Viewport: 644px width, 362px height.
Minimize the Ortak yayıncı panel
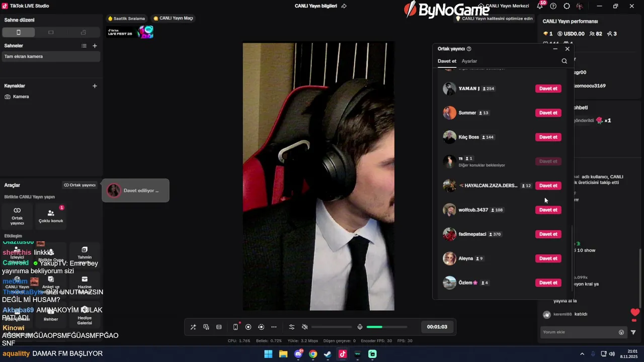click(555, 49)
